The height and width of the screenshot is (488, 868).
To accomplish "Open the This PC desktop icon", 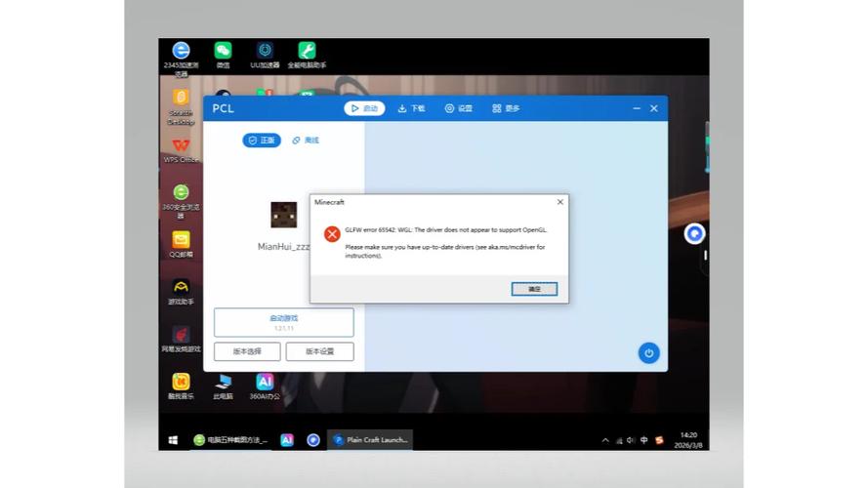I will pos(223,386).
